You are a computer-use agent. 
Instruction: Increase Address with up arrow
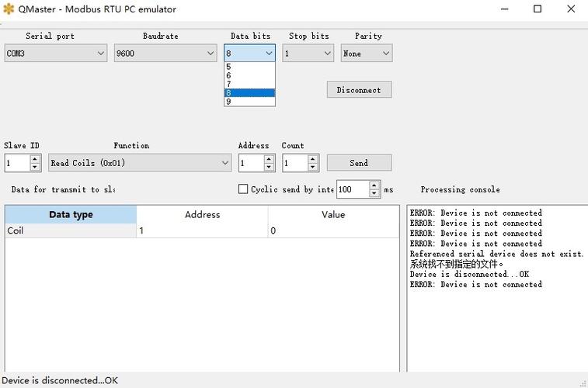269,159
